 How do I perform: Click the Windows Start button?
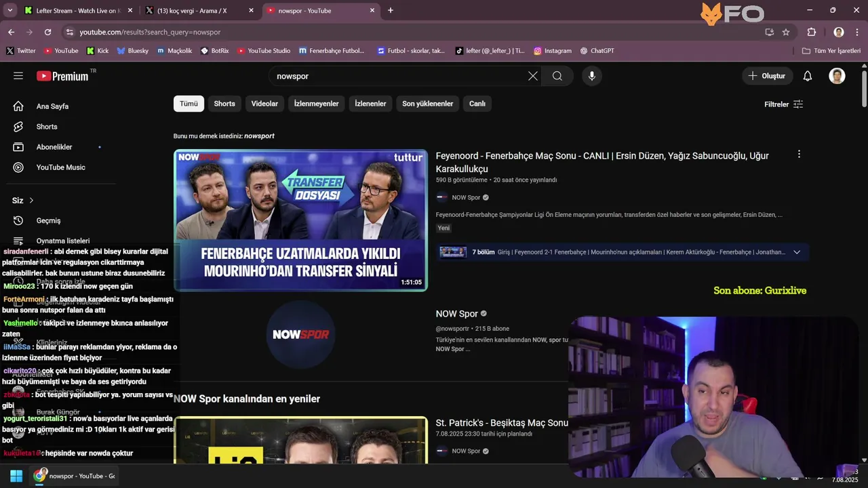(x=16, y=476)
